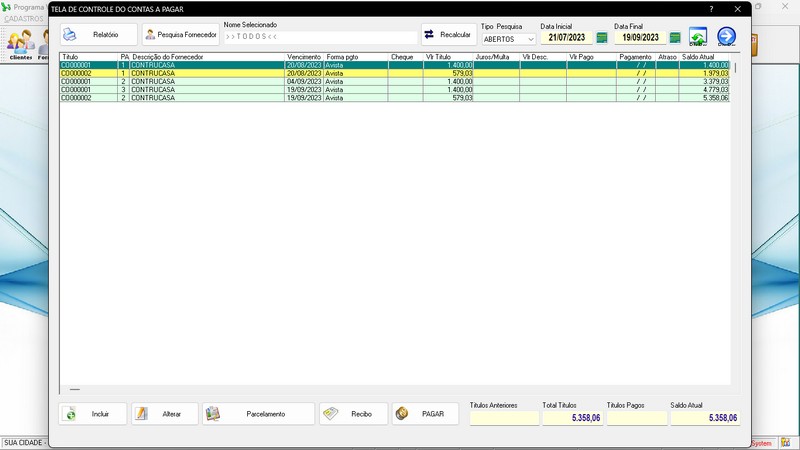This screenshot has height=450, width=800.
Task: Click the Pagamento column header
Action: click(x=636, y=57)
